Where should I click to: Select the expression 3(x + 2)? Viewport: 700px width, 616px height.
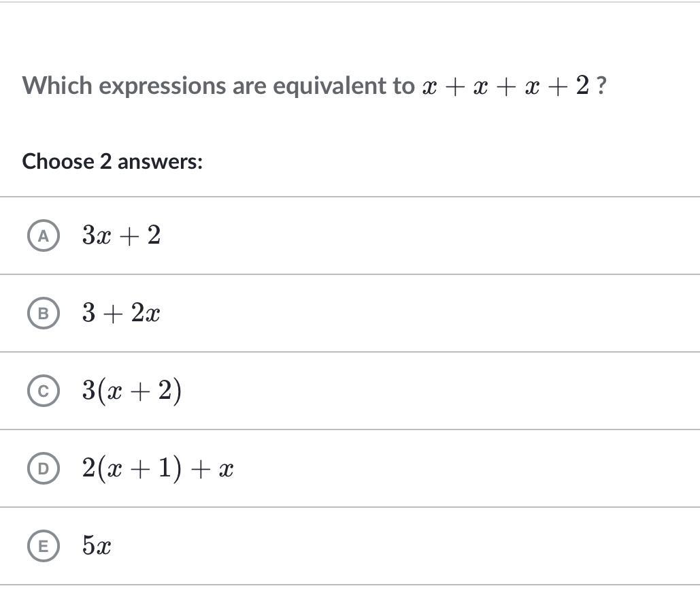click(132, 391)
